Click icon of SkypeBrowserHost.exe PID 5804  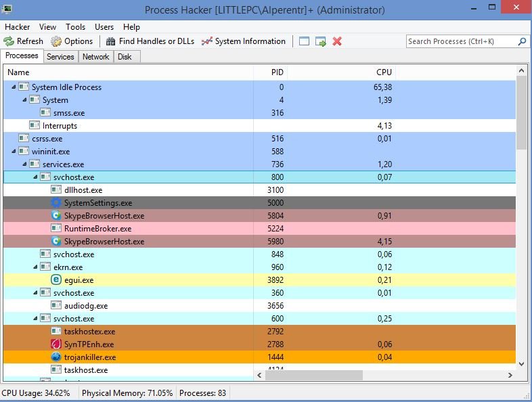[56, 215]
